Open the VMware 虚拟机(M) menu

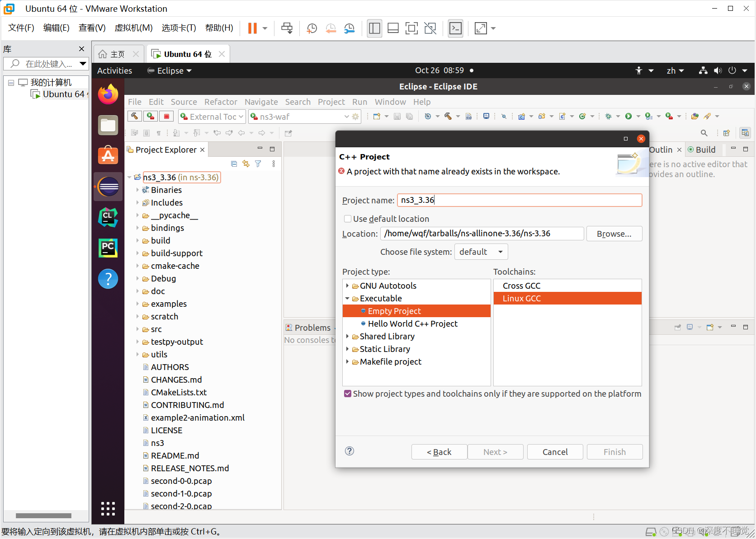[x=133, y=28]
